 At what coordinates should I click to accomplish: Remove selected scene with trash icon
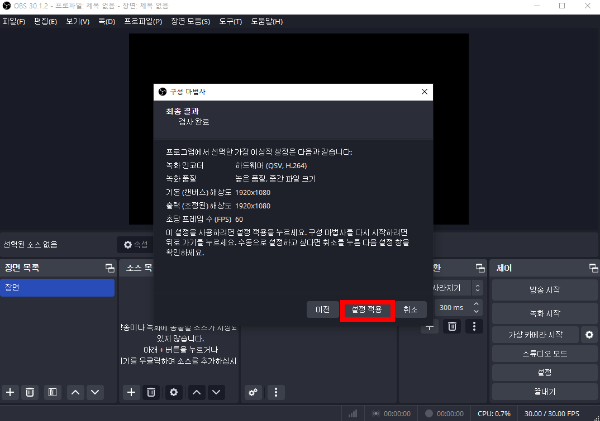pyautogui.click(x=30, y=392)
